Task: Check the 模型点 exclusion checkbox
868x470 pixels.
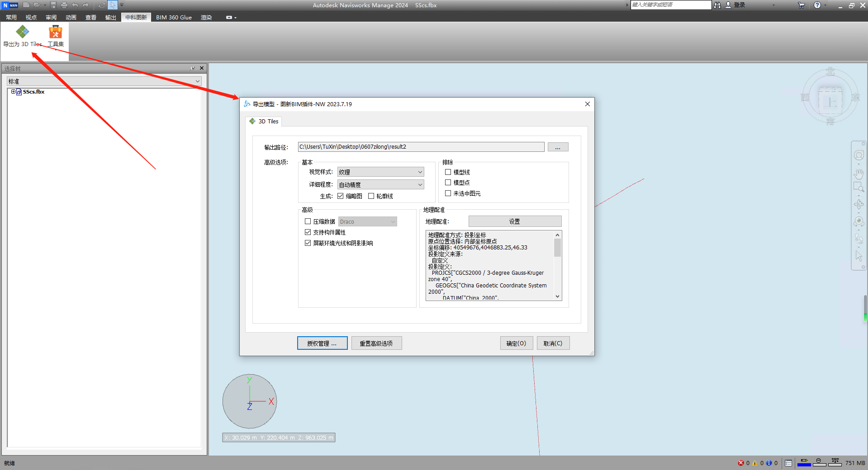Action: pos(448,182)
